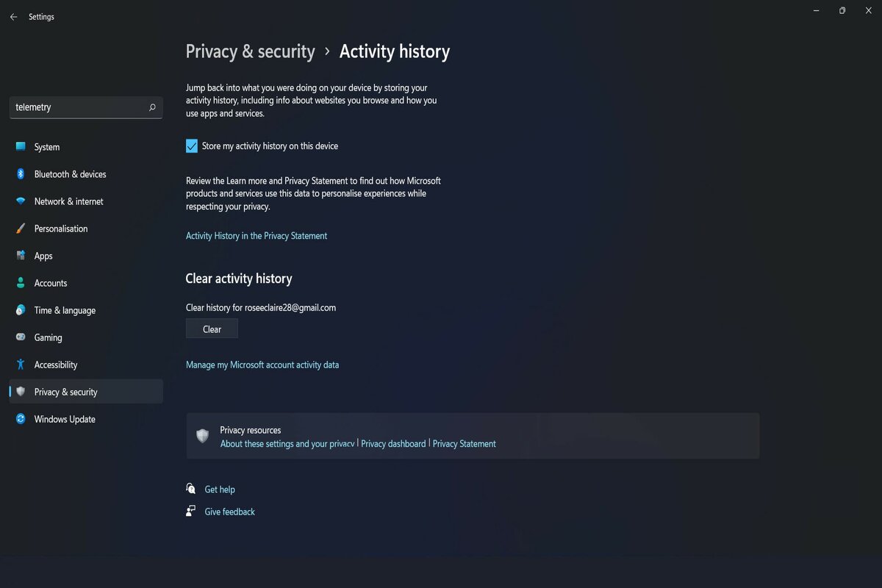882x588 pixels.
Task: Click Privacy & security in the breadcrumb
Action: [x=250, y=51]
